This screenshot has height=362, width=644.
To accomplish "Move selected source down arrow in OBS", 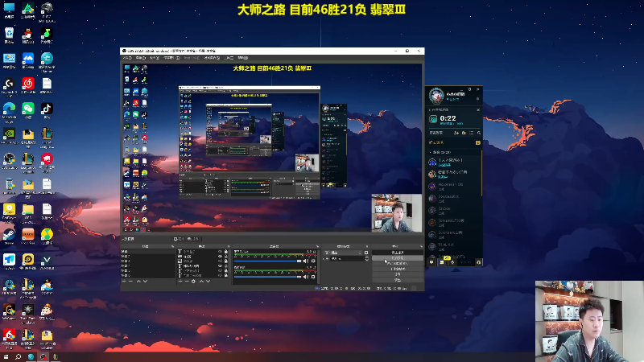I will coord(208,281).
